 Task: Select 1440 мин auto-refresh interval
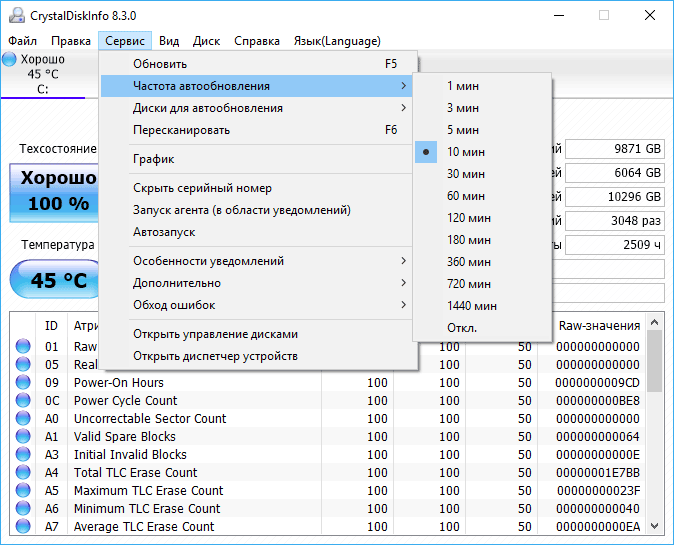point(482,306)
